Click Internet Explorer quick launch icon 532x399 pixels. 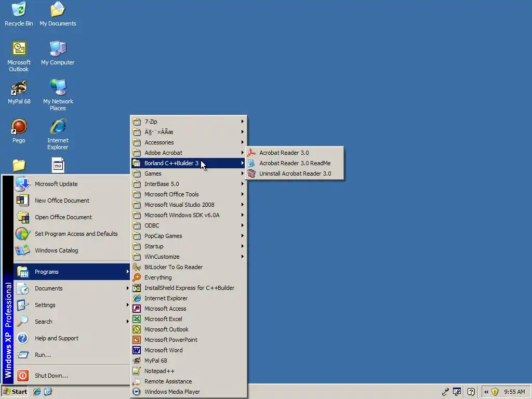(x=37, y=392)
